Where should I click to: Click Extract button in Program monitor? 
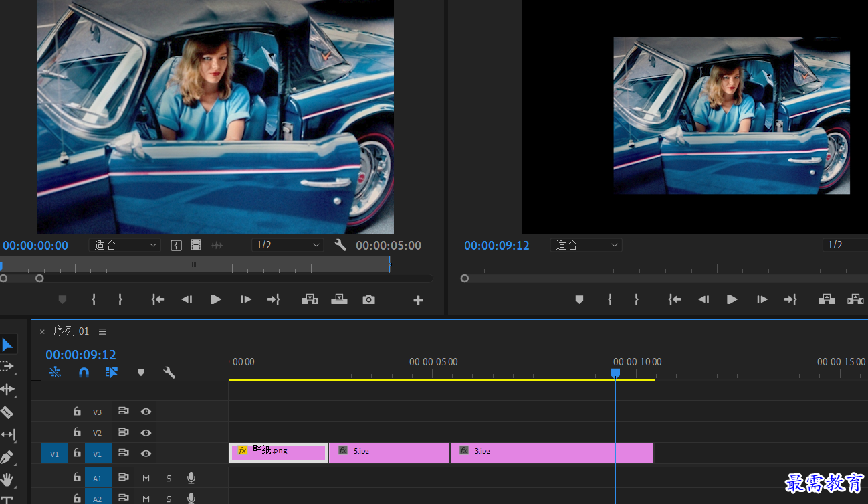click(856, 299)
